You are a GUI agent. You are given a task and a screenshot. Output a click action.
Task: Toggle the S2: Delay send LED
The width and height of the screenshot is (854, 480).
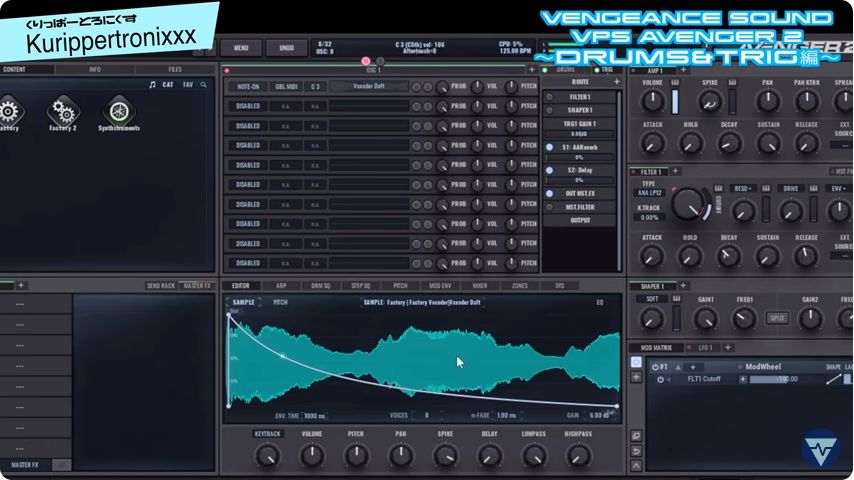pos(550,170)
